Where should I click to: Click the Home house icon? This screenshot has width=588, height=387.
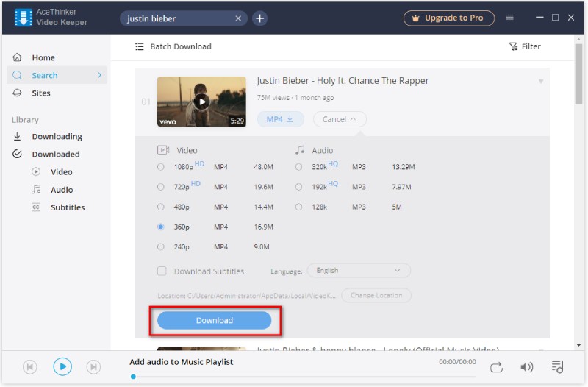pyautogui.click(x=17, y=57)
